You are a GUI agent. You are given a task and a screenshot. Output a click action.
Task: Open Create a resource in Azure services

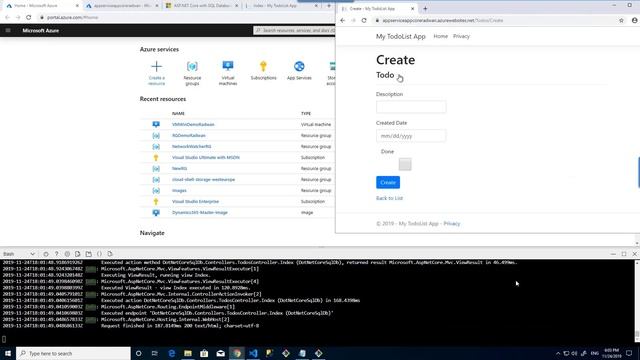[x=156, y=73]
